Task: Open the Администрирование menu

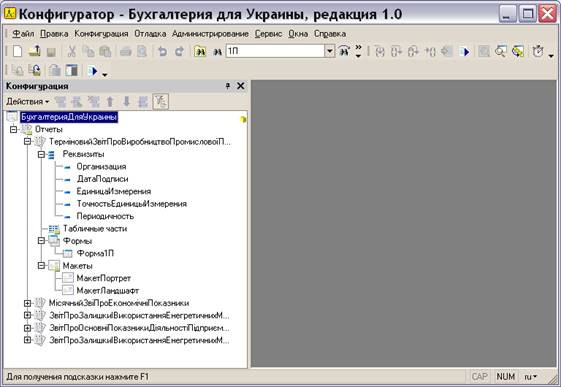Action: coord(210,34)
